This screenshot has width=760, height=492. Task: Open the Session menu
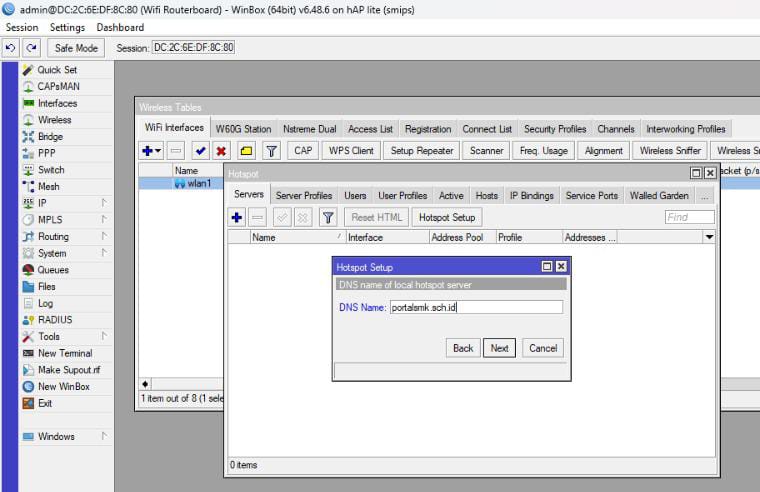(x=22, y=28)
